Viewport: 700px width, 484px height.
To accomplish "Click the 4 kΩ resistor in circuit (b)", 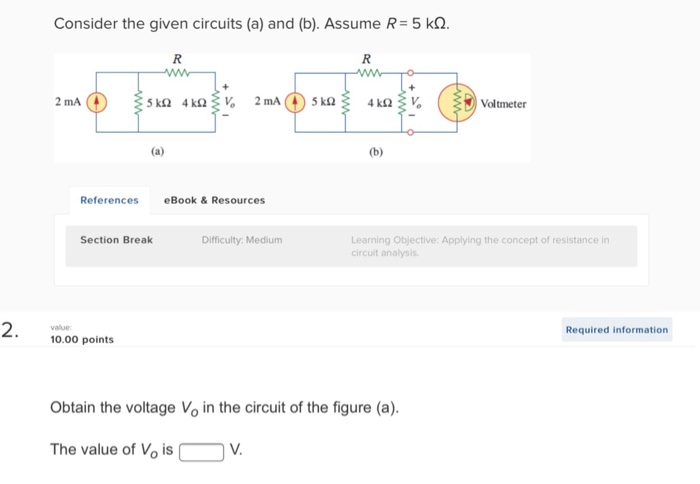I will click(401, 103).
